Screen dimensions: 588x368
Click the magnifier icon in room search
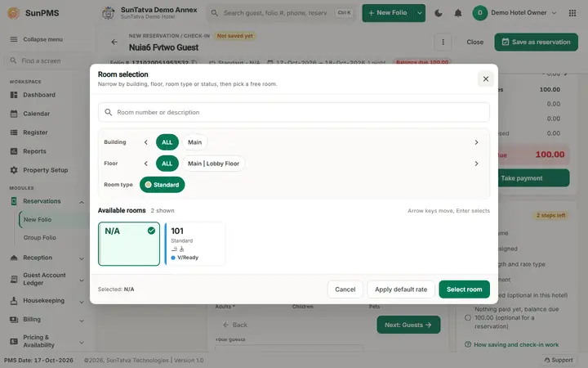pos(109,112)
